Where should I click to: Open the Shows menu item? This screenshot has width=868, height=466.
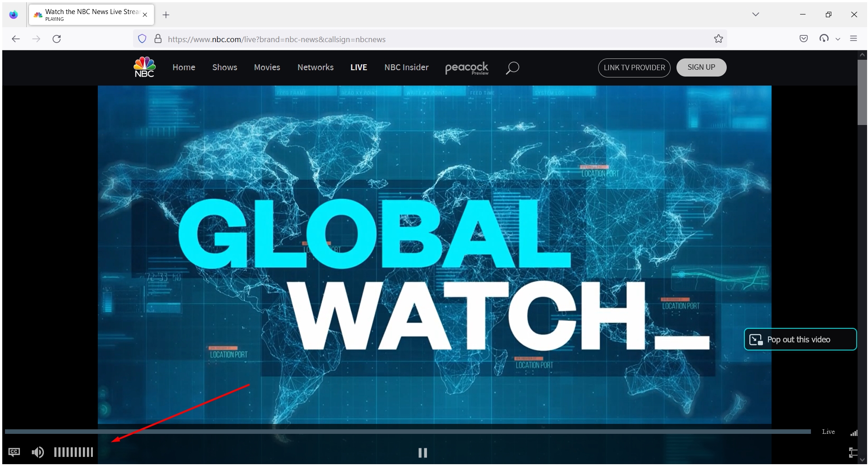(225, 67)
